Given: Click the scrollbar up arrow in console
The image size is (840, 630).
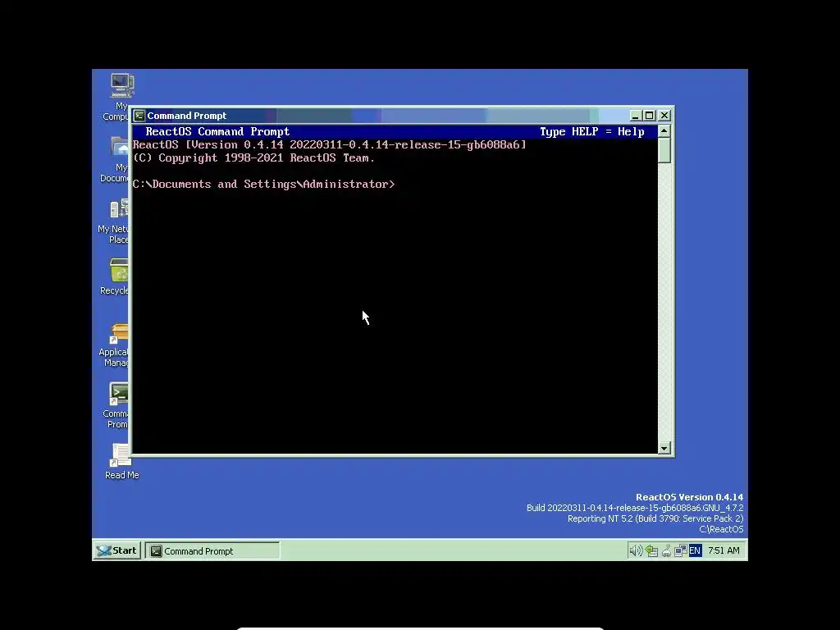Looking at the screenshot, I should pos(664,131).
